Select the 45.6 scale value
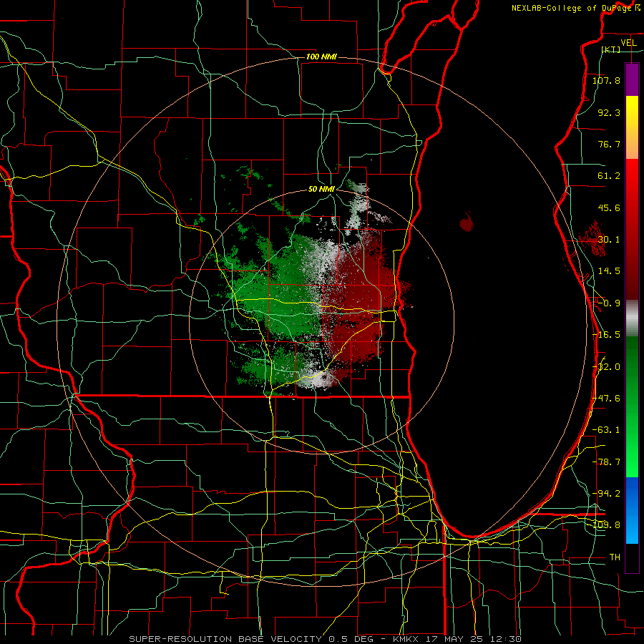The image size is (644, 644). pyautogui.click(x=609, y=208)
